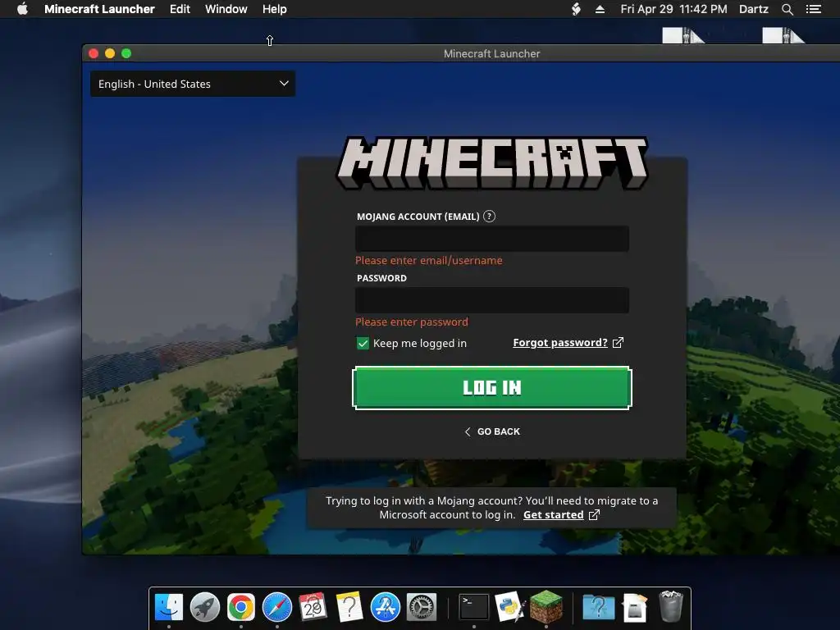Viewport: 840px width, 630px height.
Task: Click GO BACK
Action: point(492,431)
